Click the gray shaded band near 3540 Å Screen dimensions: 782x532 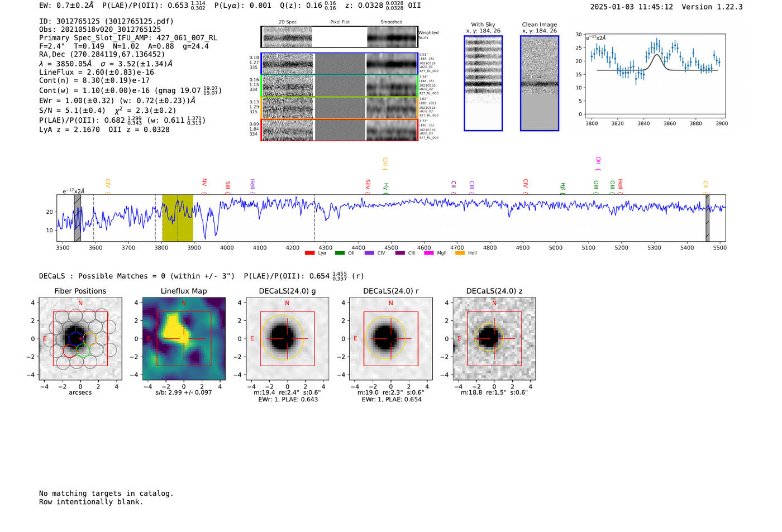[x=78, y=218]
